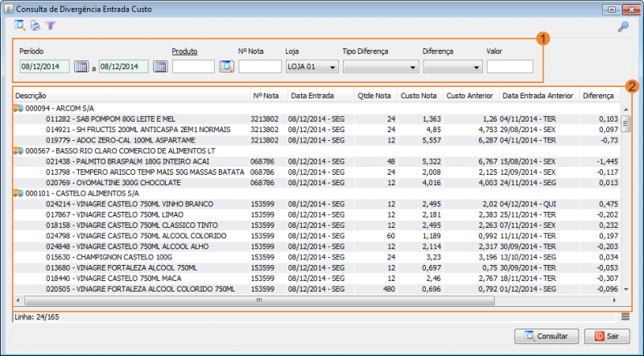Sort by the Descrição column header
644x356 pixels.
coord(131,96)
